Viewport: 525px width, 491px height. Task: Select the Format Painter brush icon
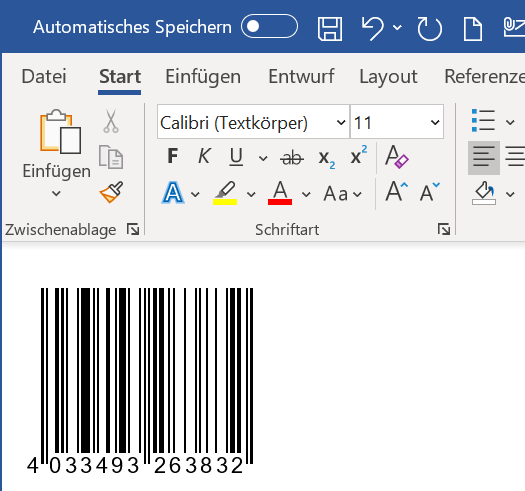click(111, 192)
